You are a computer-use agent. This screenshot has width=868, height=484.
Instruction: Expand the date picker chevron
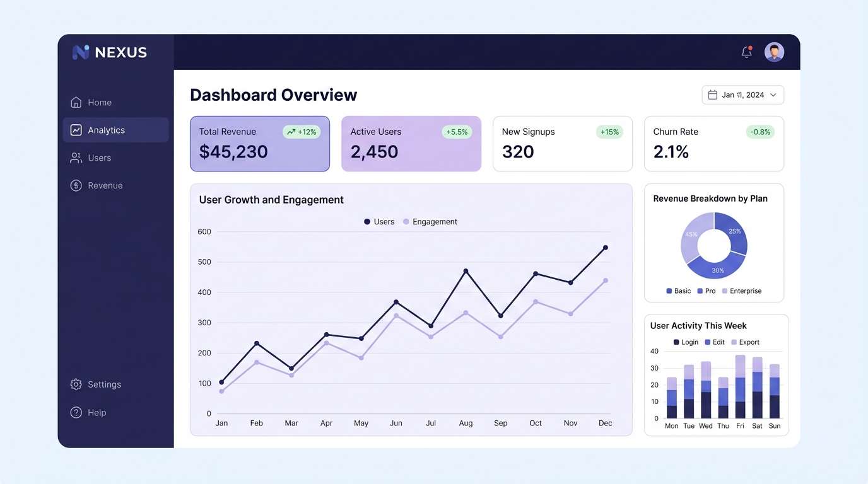point(773,95)
